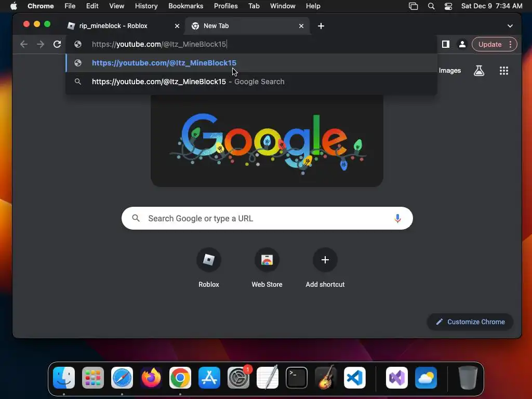Click the date and time in menu bar
The height and width of the screenshot is (399, 532).
pos(491,6)
